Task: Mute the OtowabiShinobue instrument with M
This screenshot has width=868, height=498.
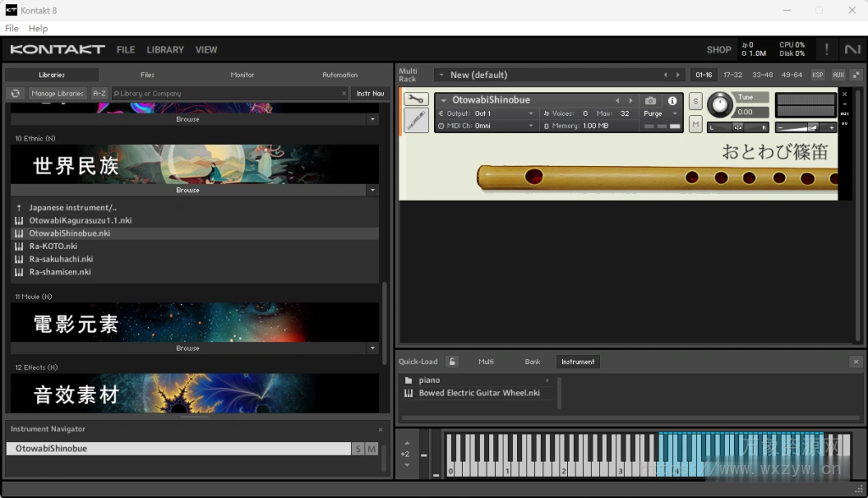Action: pos(695,125)
